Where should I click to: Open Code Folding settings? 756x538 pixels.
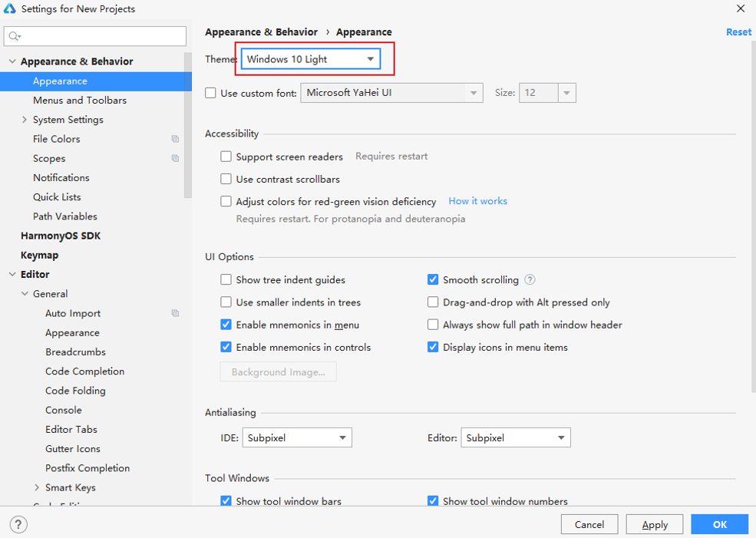click(75, 391)
